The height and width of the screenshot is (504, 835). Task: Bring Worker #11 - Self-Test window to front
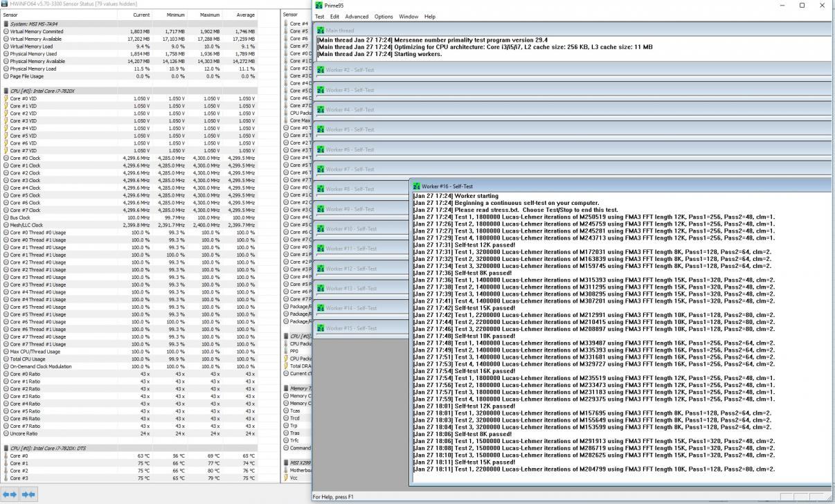point(362,249)
